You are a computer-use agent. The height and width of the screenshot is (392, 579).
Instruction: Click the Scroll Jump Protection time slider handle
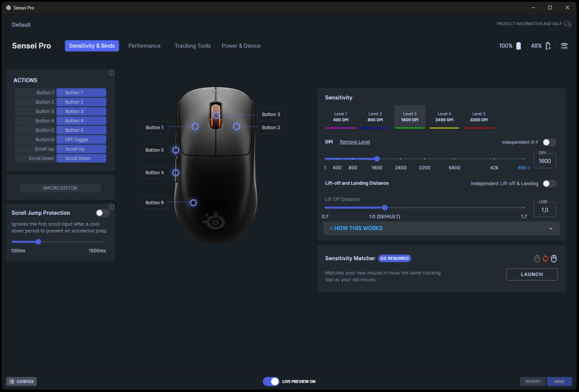pos(39,242)
